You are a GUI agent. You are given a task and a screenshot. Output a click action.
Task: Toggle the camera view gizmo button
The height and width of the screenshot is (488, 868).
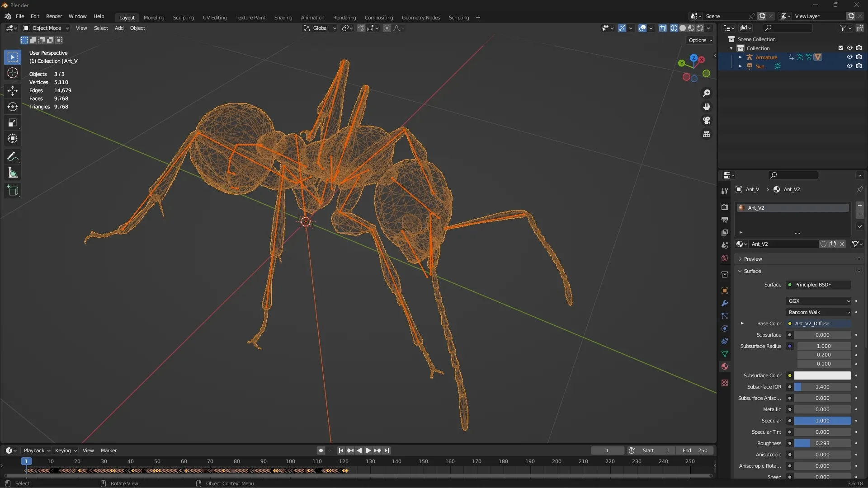click(706, 120)
